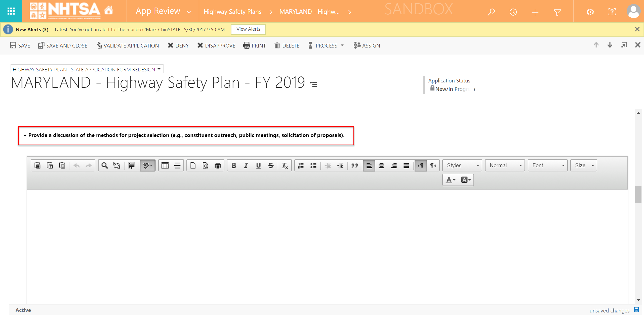Toggle center text alignment

tap(381, 165)
